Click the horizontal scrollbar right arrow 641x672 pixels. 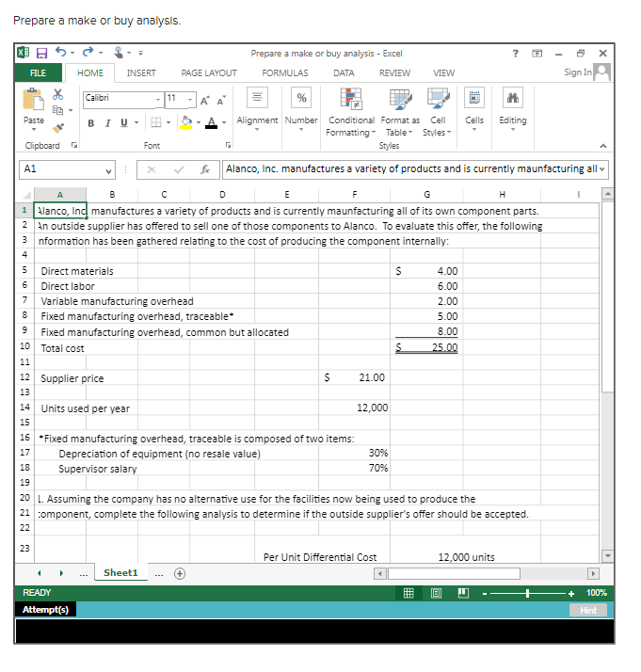click(x=593, y=573)
